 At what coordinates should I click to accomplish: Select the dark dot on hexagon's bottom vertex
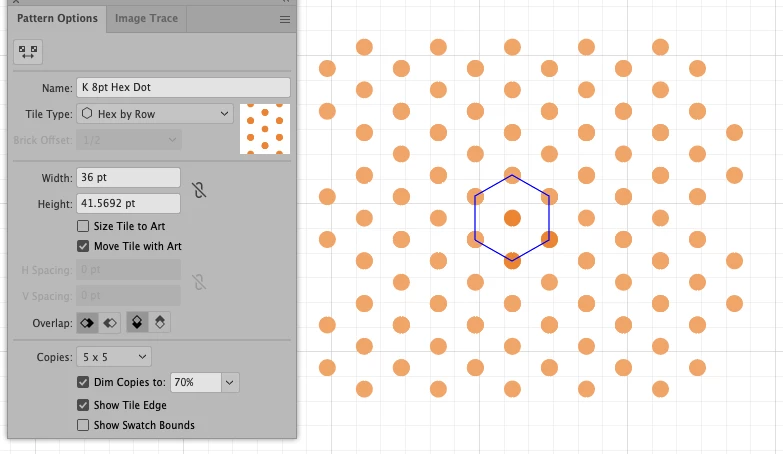(x=512, y=261)
